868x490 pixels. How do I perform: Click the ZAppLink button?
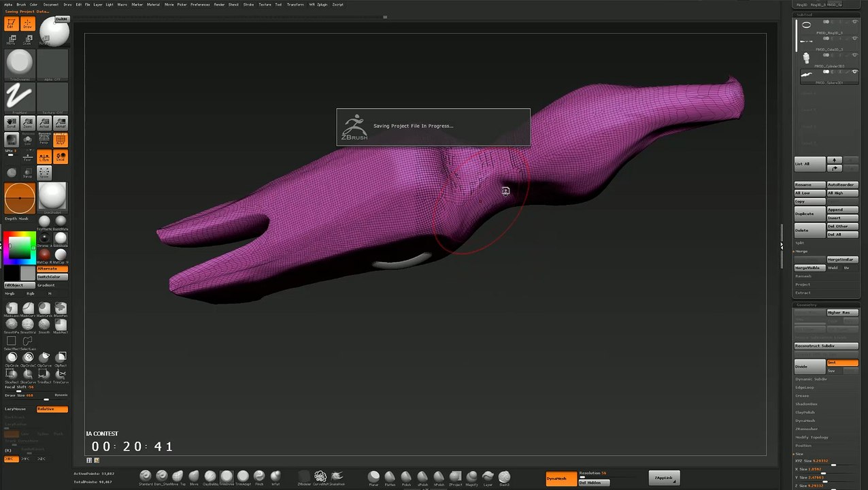coord(664,478)
